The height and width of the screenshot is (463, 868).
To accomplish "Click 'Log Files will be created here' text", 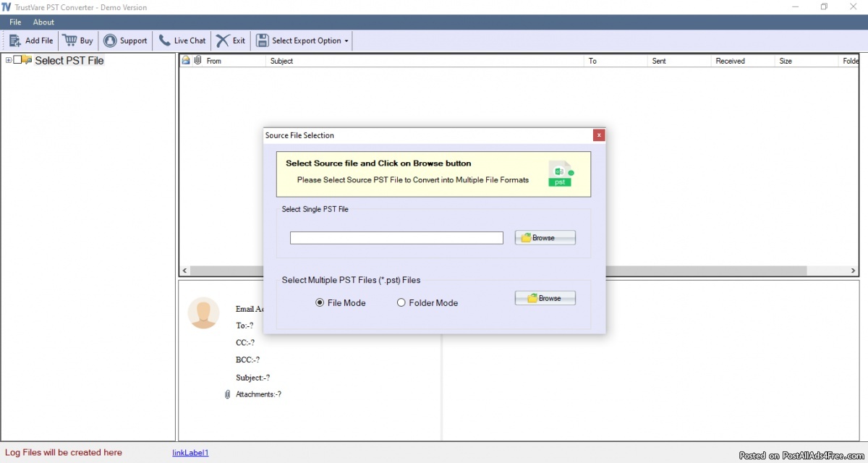I will [x=64, y=453].
